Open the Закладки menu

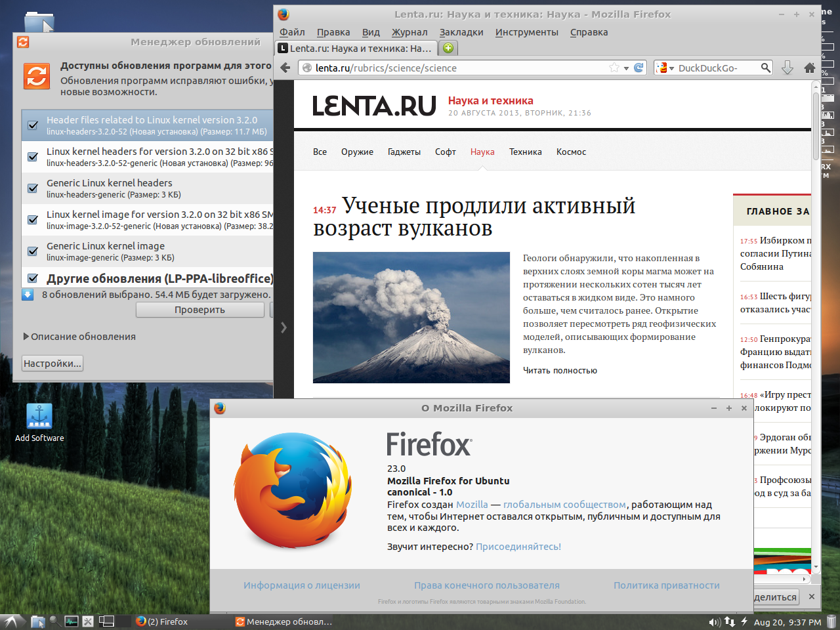click(x=461, y=32)
